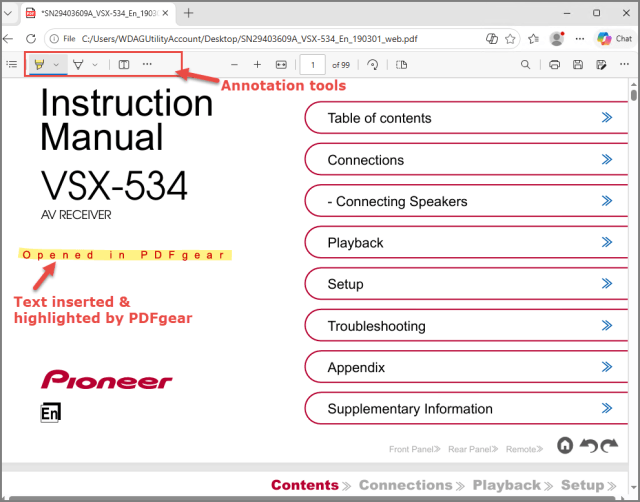640x502 pixels.
Task: Expand the highlighter color dropdown
Action: 56,64
